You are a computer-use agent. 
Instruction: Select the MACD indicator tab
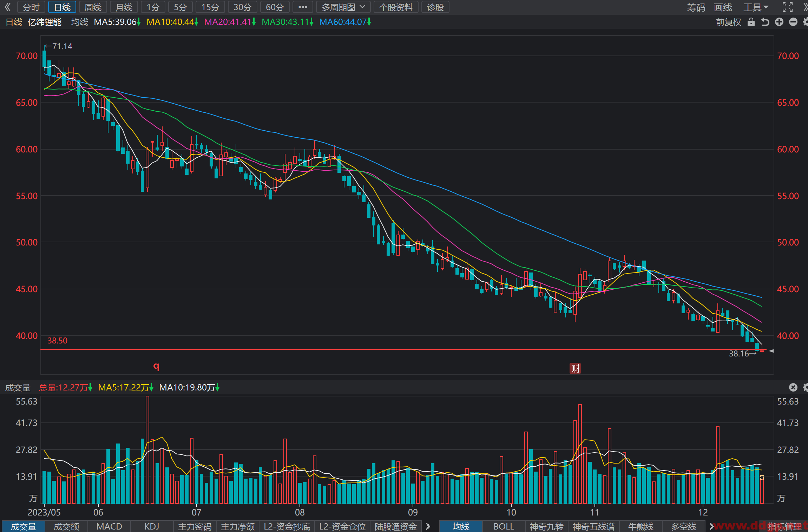(109, 526)
